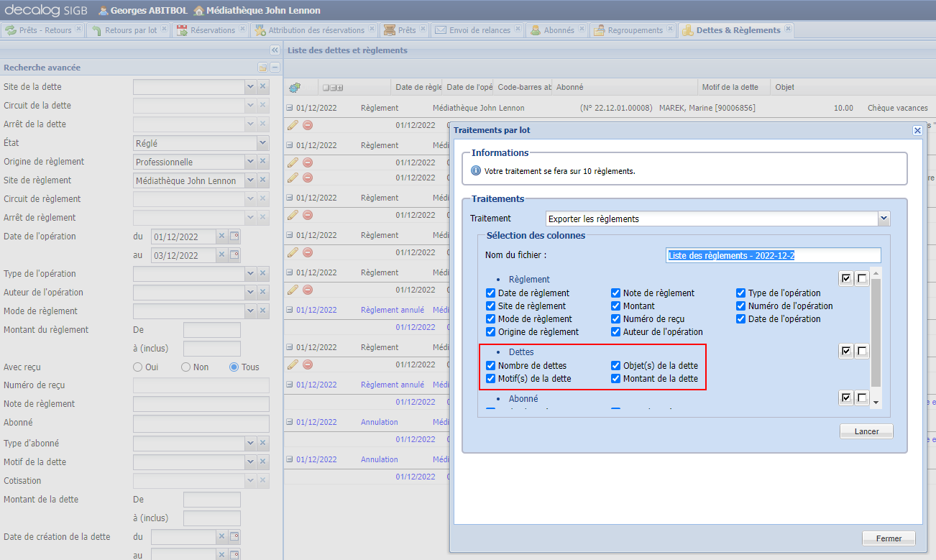The height and width of the screenshot is (560, 936).
Task: Click the Nom du fichier text field
Action: (773, 256)
